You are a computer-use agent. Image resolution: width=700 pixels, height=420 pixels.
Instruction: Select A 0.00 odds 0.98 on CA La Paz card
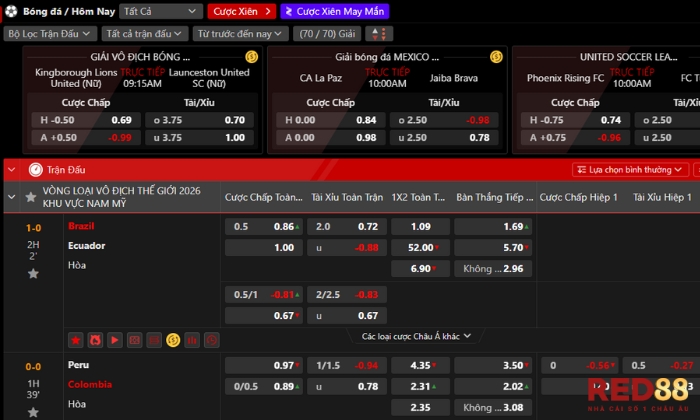click(x=331, y=137)
